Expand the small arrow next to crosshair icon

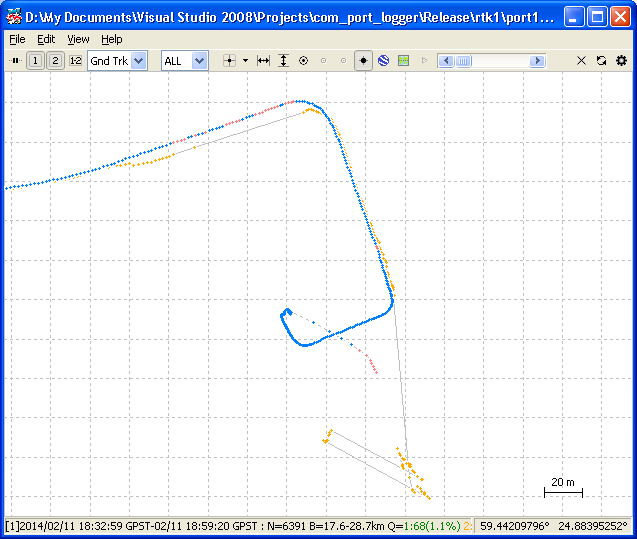(x=245, y=61)
